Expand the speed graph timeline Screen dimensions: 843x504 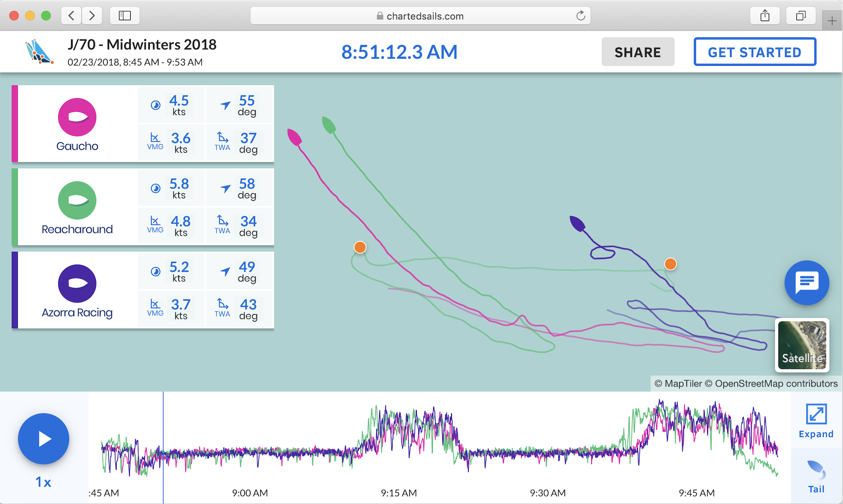click(816, 420)
